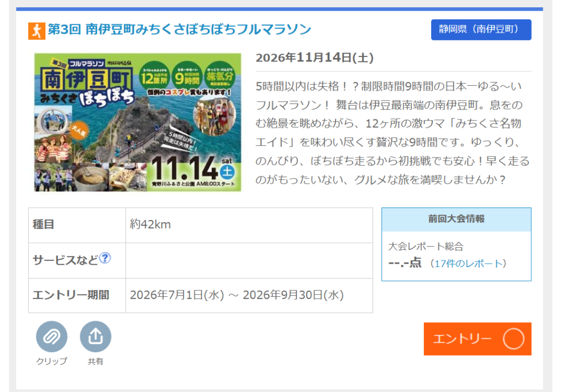Click the orange エントリー button
The width and height of the screenshot is (566, 392).
click(x=477, y=338)
